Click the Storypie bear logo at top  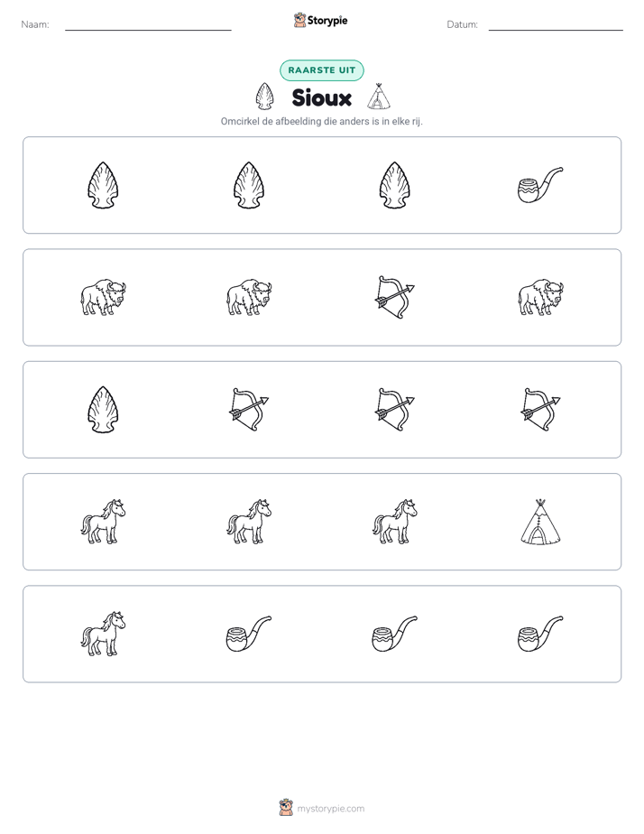tap(299, 20)
